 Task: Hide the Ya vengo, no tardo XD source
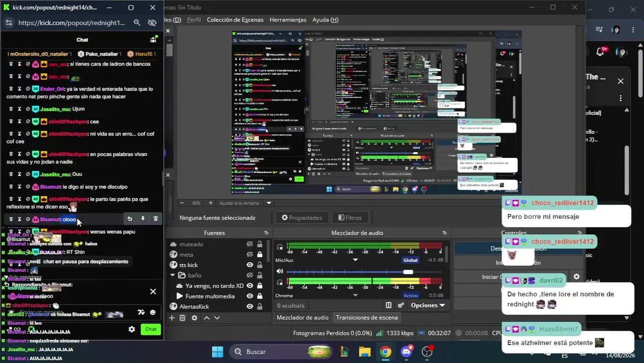pos(249,286)
